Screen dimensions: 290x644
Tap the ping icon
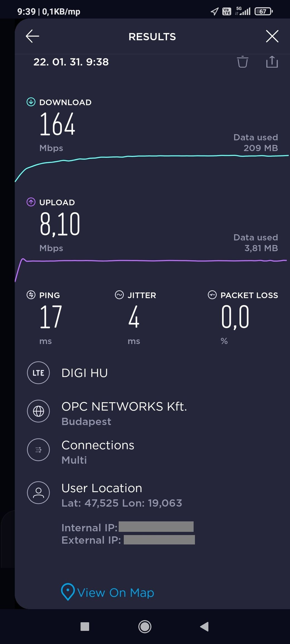click(31, 295)
